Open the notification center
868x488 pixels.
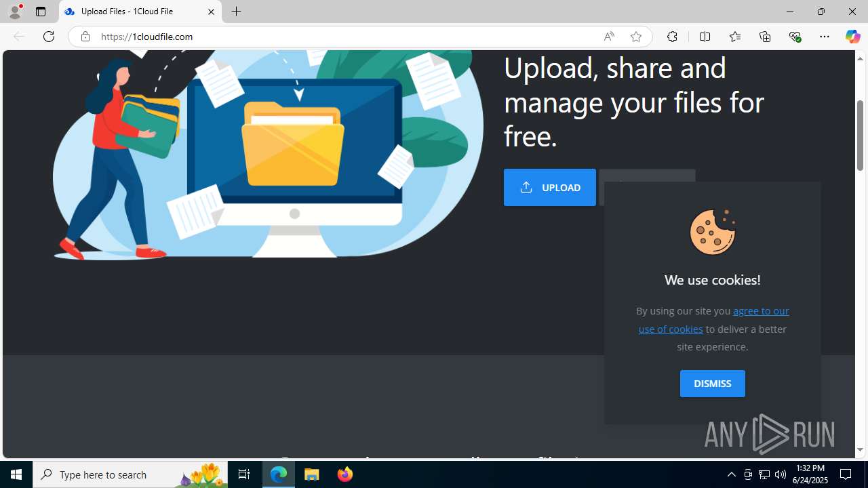846,474
